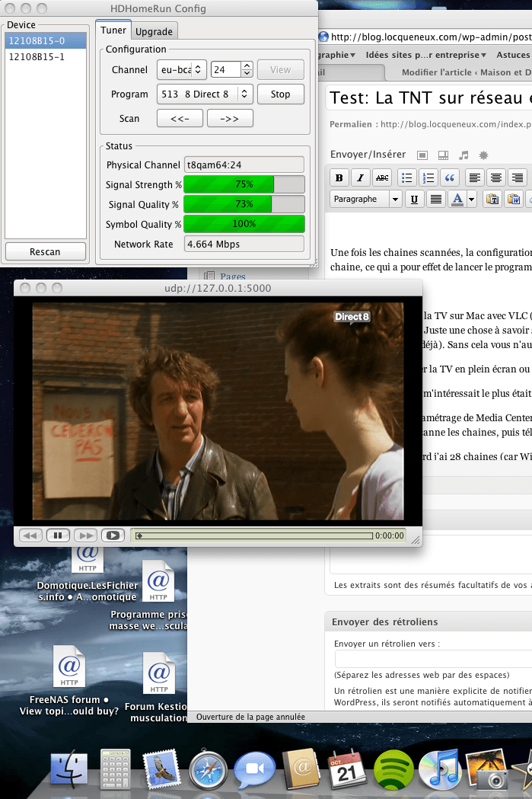Open Finder from the Dock
The height and width of the screenshot is (799, 532).
coord(69,769)
